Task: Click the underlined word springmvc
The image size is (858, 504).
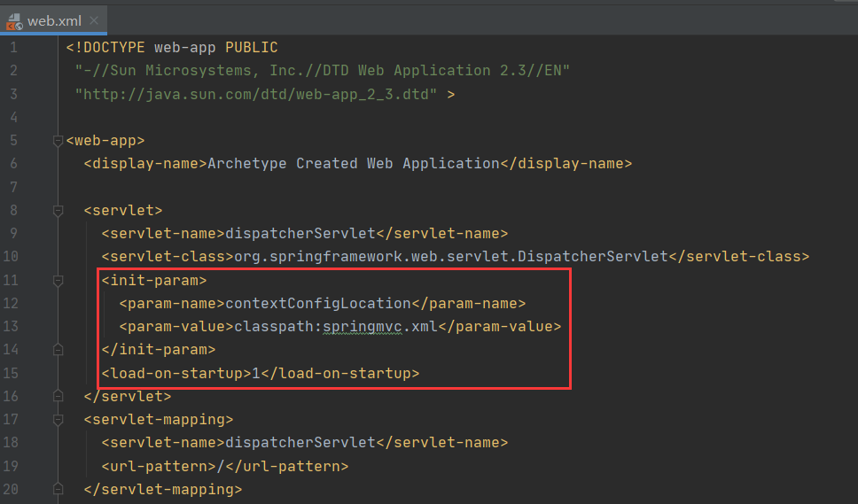Action: click(363, 327)
